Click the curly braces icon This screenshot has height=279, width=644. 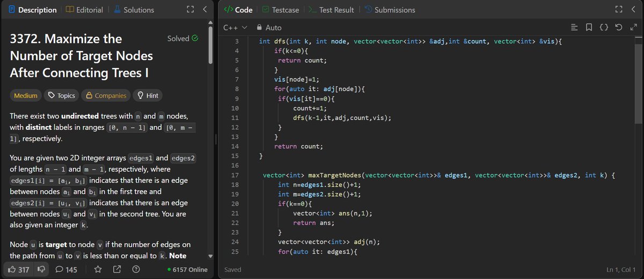point(604,27)
